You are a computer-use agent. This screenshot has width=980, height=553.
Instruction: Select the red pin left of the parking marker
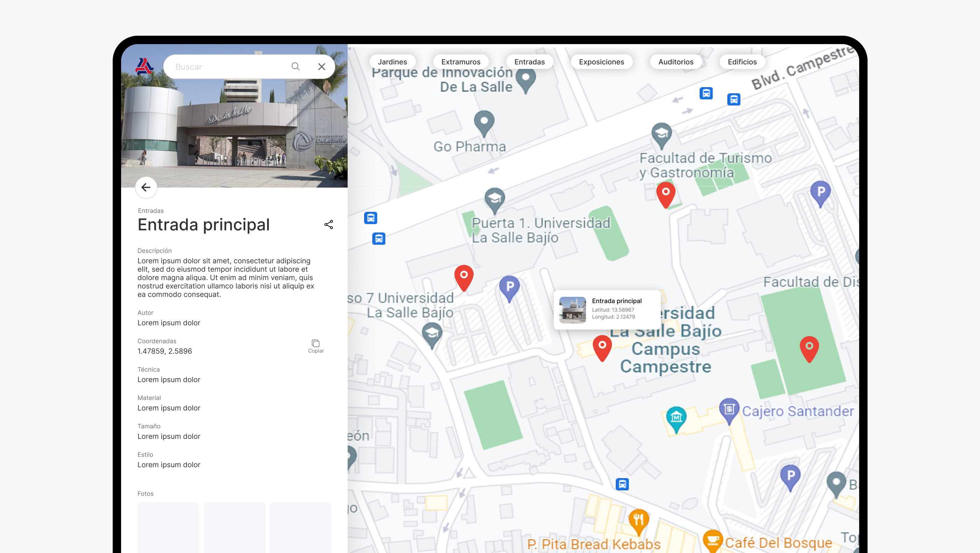point(464,278)
